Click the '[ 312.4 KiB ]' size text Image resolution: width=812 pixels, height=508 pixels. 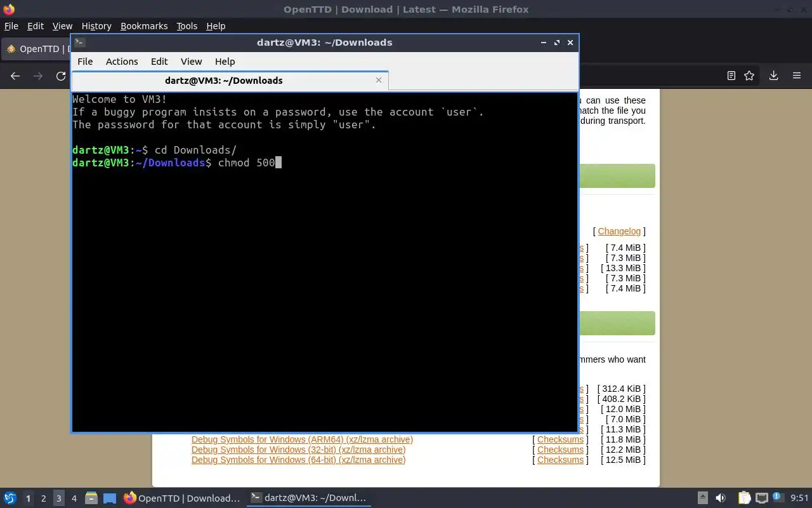coord(621,389)
